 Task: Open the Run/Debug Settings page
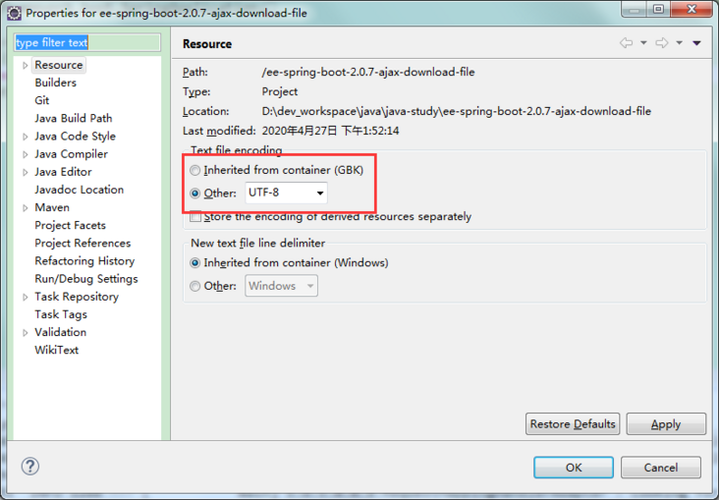pos(86,279)
